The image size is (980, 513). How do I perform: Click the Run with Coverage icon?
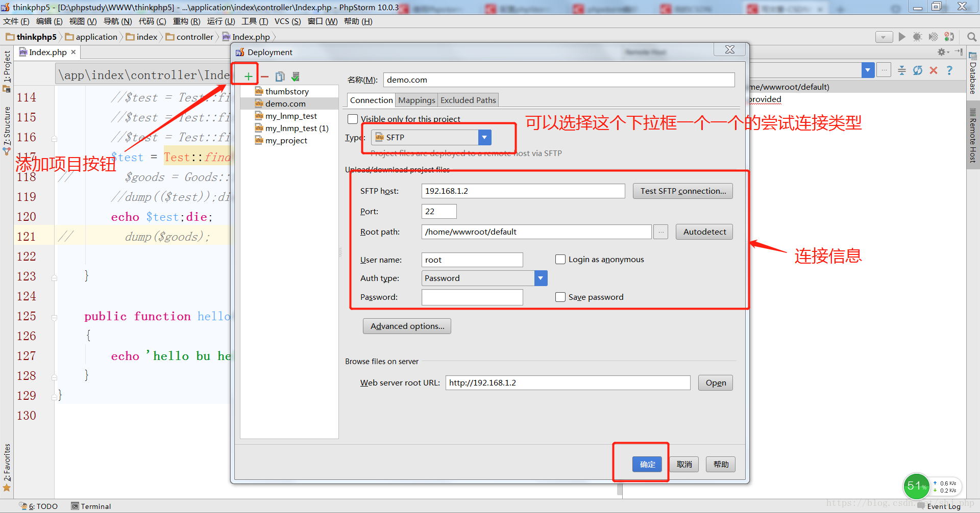(933, 37)
